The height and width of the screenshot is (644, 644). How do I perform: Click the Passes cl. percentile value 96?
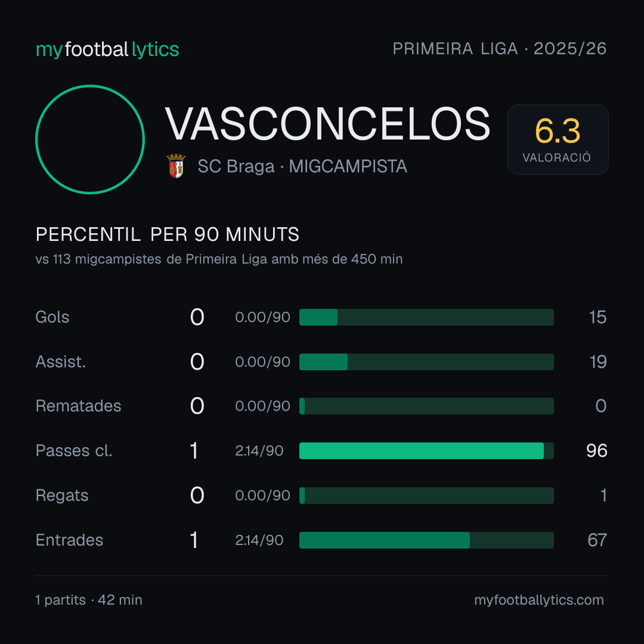click(597, 451)
